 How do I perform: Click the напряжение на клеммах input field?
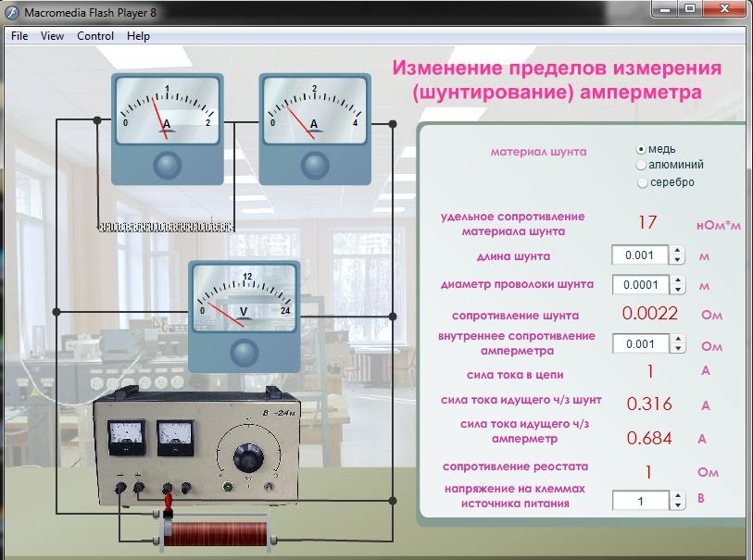[641, 501]
